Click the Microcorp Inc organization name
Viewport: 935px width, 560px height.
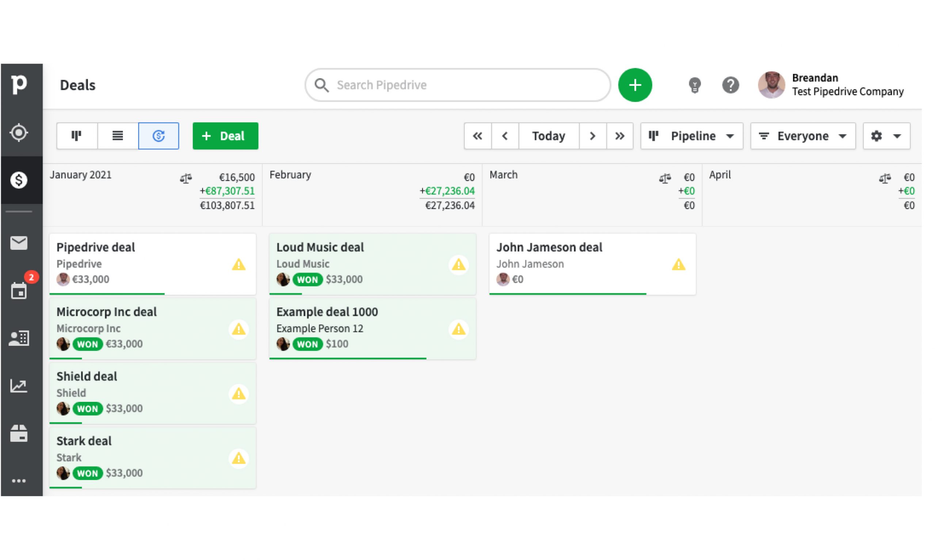pyautogui.click(x=88, y=328)
